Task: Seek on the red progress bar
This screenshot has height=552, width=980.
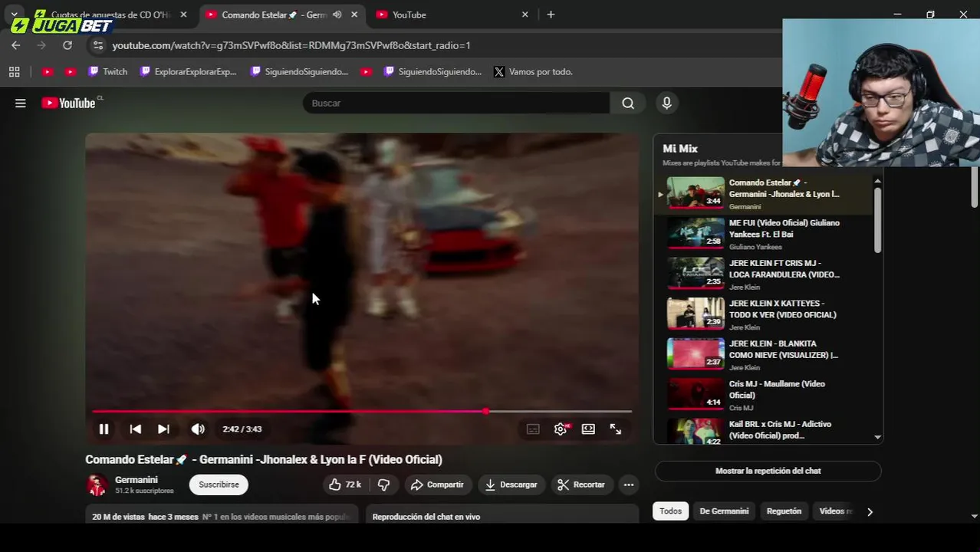Action: [x=362, y=412]
